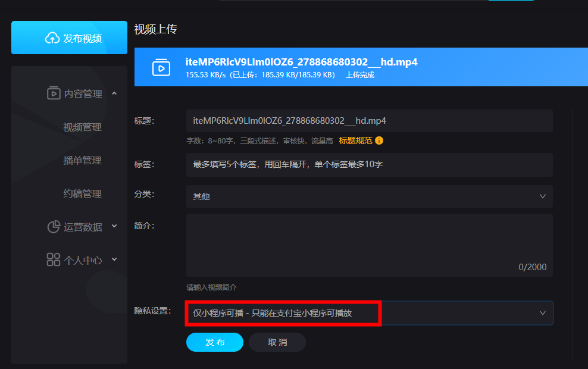The width and height of the screenshot is (588, 369).
Task: Click the 标签 tags input field
Action: [370, 165]
